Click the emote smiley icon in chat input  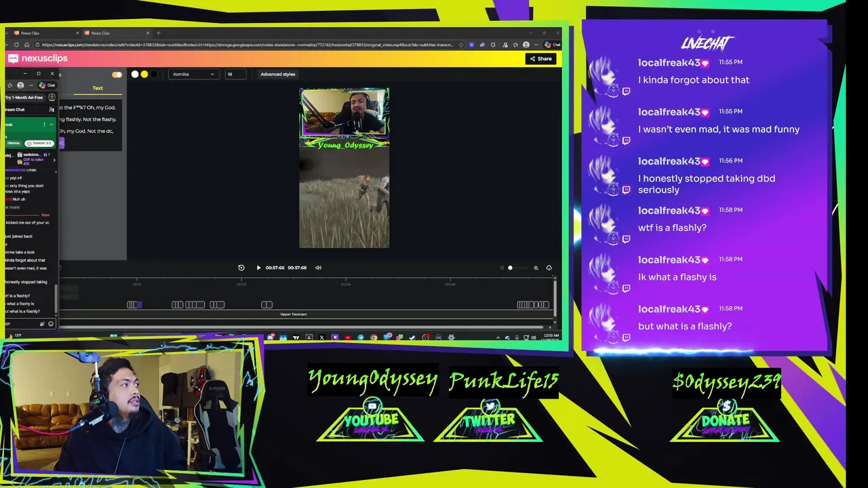click(x=50, y=324)
